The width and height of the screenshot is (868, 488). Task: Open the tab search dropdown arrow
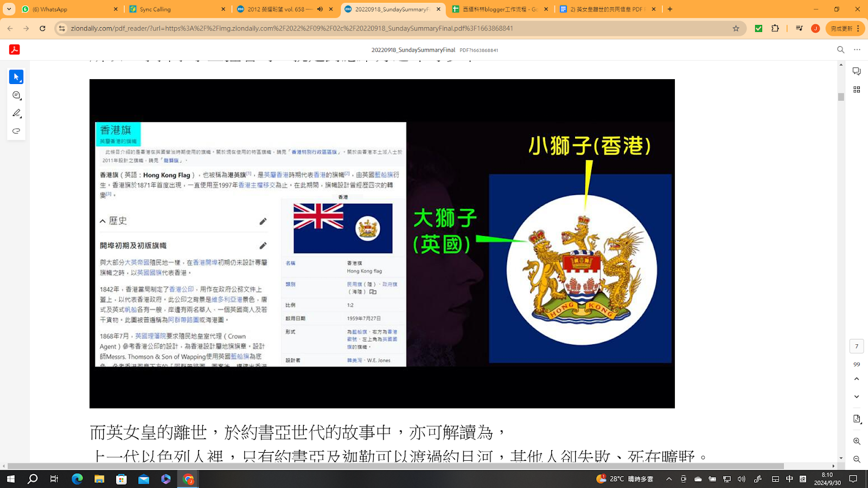[9, 9]
